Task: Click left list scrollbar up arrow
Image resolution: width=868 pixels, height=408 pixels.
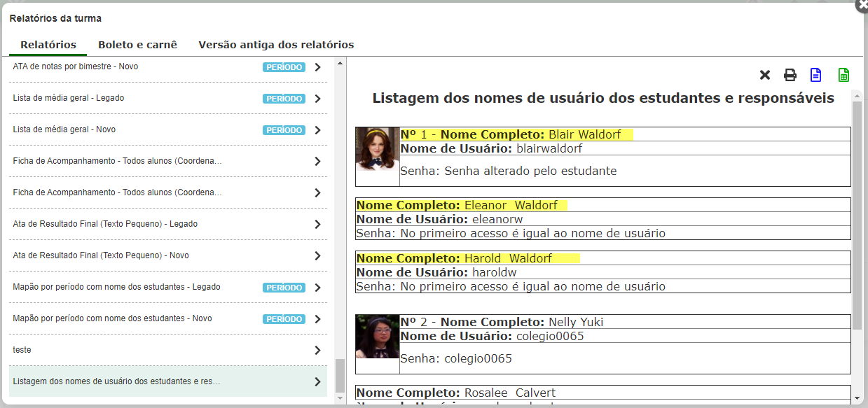Action: 340,63
